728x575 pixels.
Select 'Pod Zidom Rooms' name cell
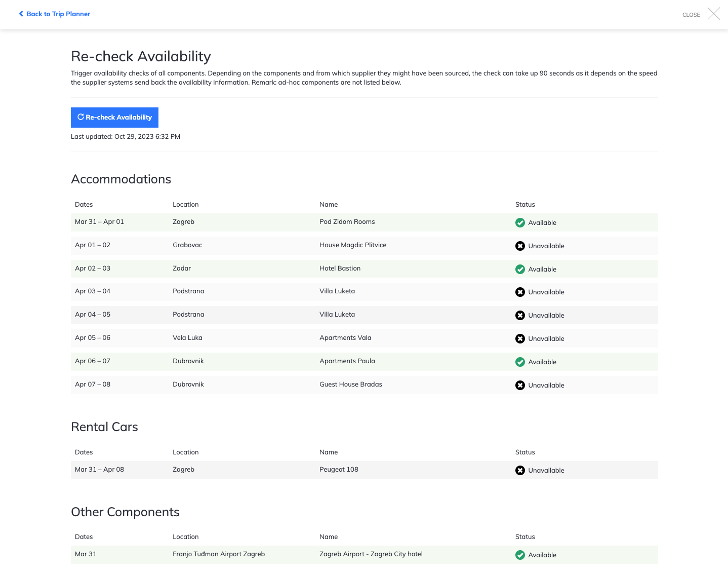347,222
